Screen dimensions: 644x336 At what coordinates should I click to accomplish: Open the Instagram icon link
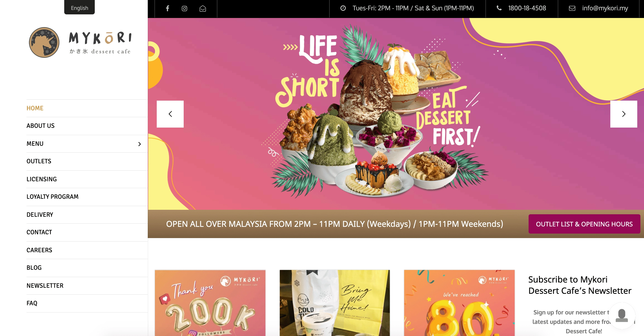[185, 9]
